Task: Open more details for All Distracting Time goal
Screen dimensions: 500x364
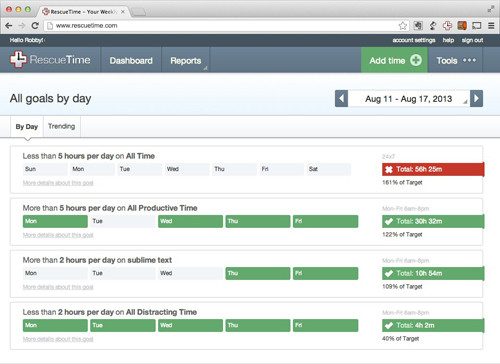Action: coord(58,339)
